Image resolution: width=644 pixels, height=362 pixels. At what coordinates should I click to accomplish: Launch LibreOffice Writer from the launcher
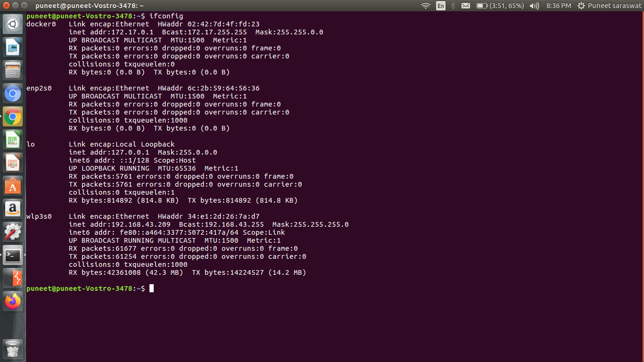click(x=13, y=47)
